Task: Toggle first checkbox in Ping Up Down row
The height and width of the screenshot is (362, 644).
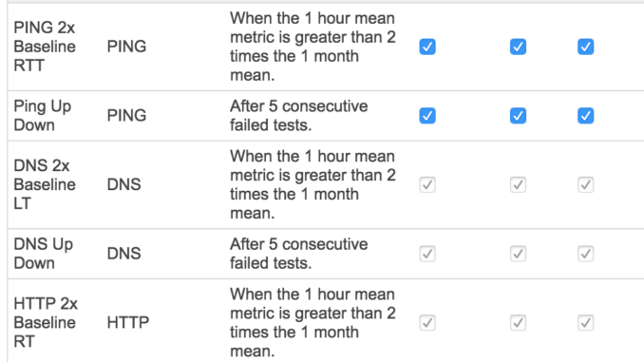Action: tap(427, 116)
